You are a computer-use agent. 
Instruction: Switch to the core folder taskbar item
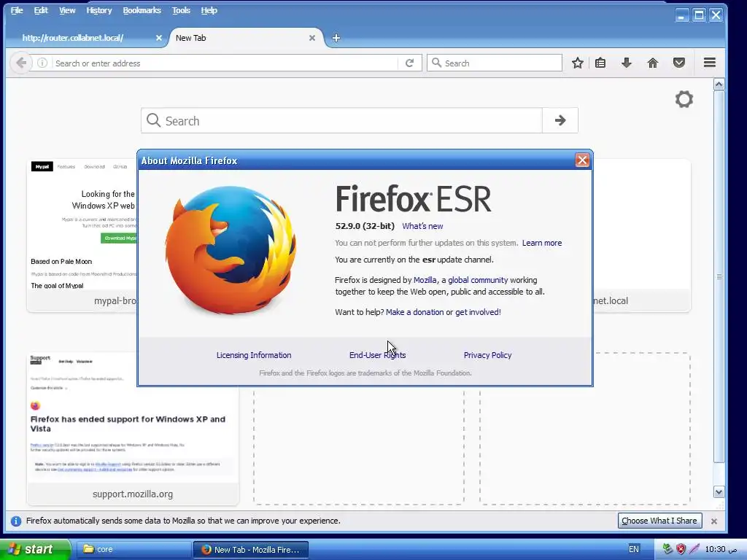tap(133, 549)
